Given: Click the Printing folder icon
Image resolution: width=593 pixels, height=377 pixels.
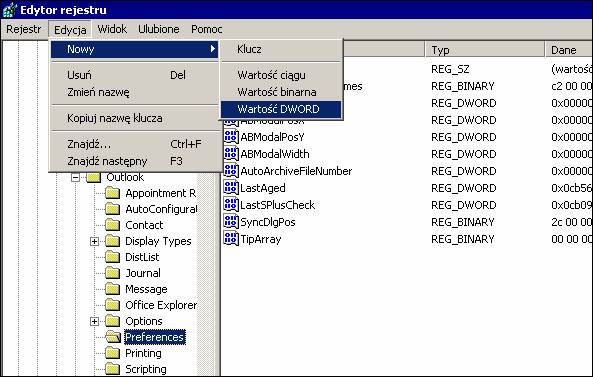Looking at the screenshot, I should point(112,353).
